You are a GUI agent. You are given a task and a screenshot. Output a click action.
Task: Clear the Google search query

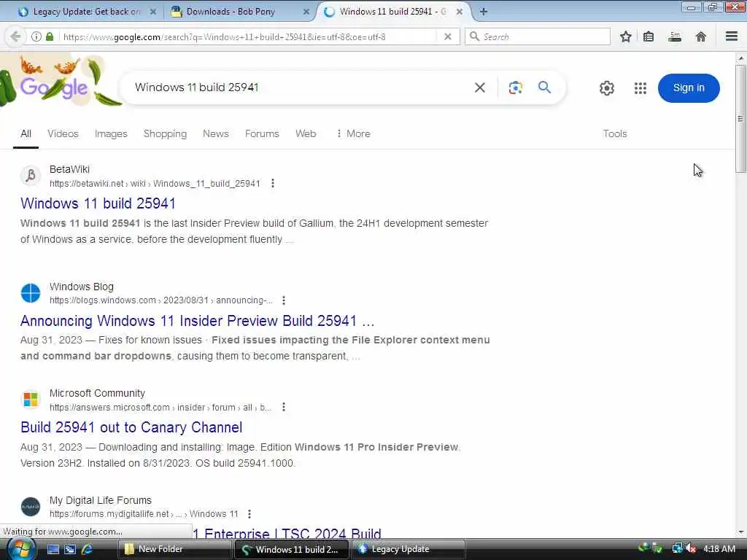[x=480, y=87]
